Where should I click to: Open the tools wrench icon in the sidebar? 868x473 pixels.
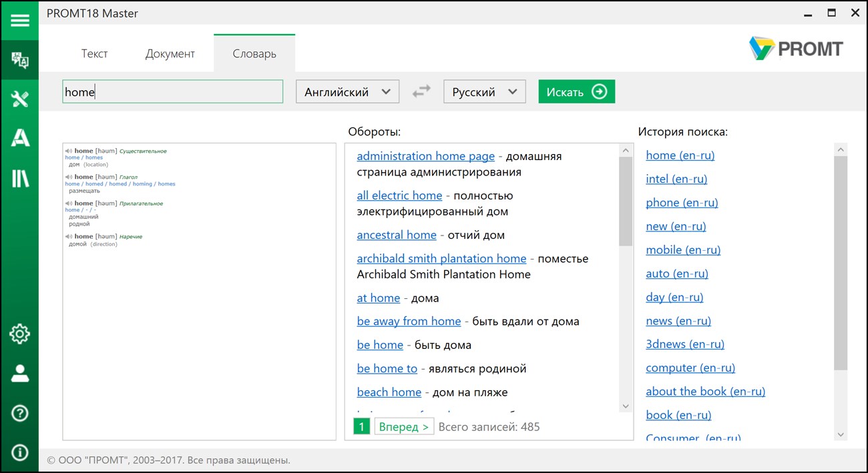[20, 99]
